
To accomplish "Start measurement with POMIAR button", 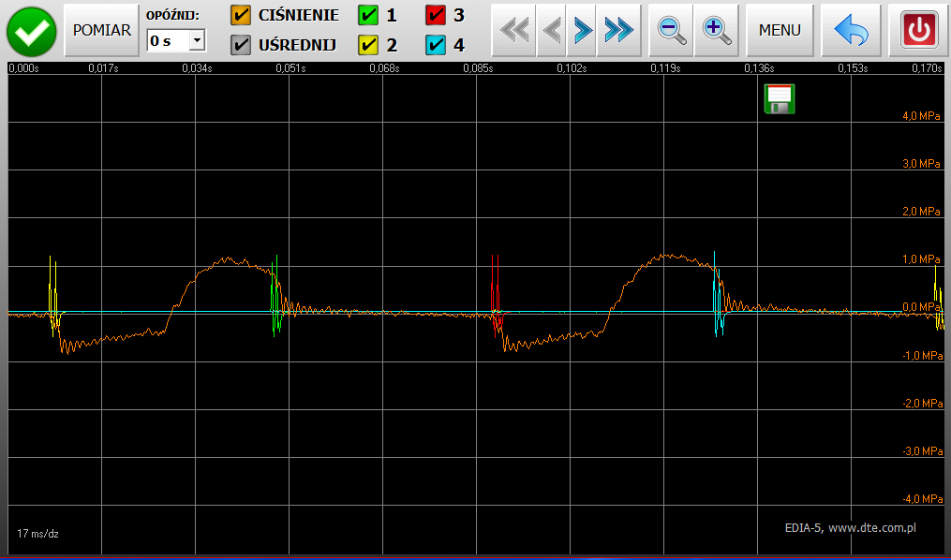I will click(x=102, y=30).
